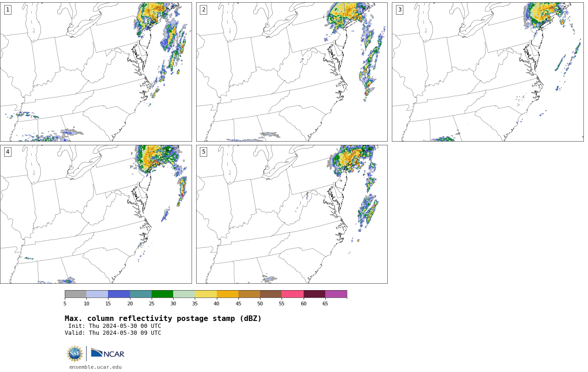Select the purple 65+ dBZ swatch
Image resolution: width=588 pixels, height=372 pixels.
(x=336, y=294)
